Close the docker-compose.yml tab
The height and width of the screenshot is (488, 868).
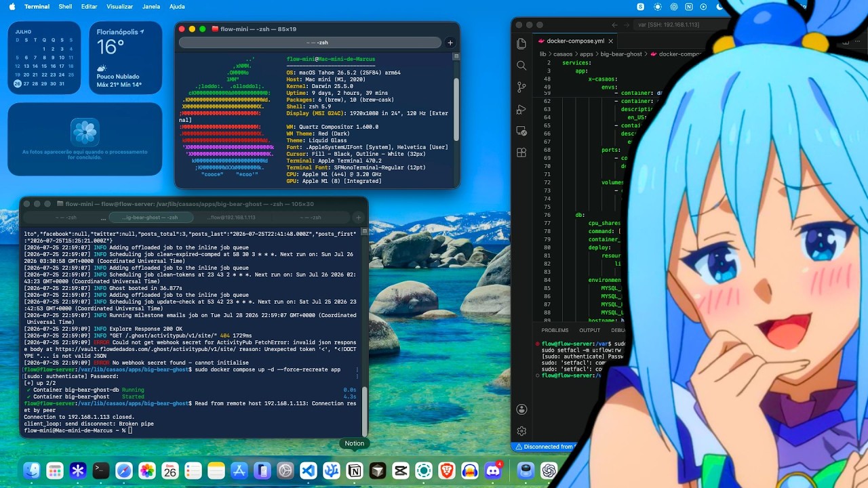(611, 41)
